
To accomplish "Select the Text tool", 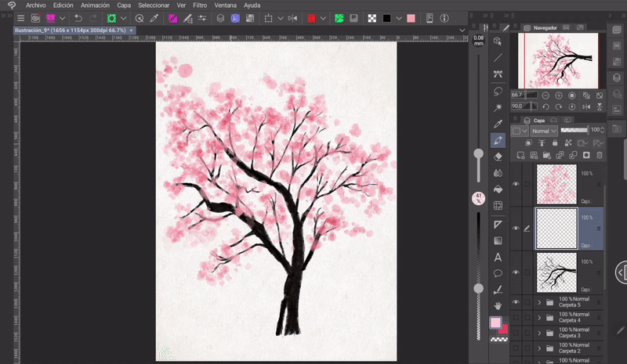I will pos(498,257).
